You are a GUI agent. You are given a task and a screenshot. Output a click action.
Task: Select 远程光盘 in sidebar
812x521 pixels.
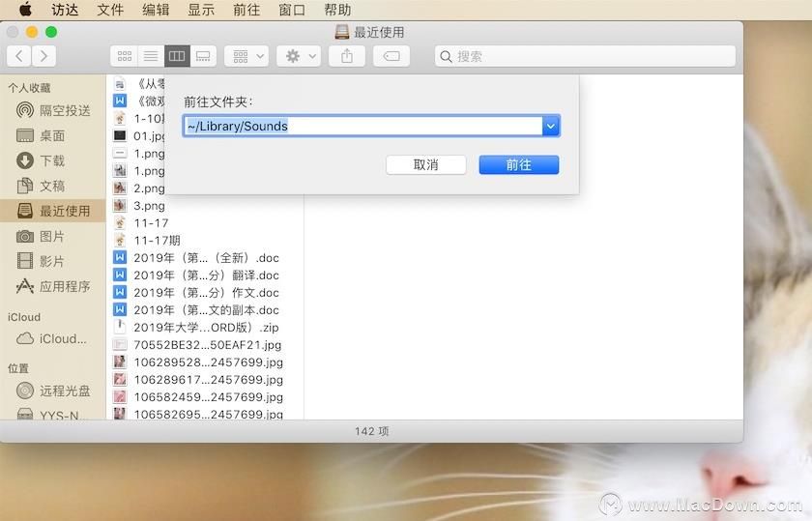coord(53,391)
